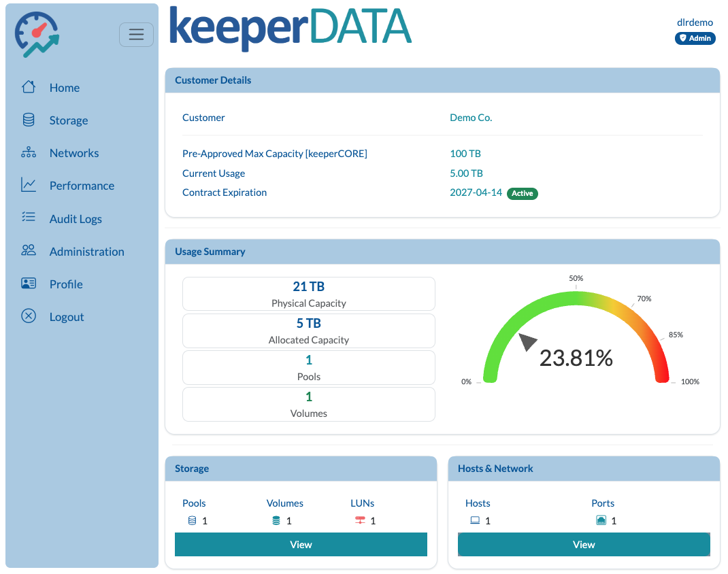Click the 21 TB Physical Capacity card

coord(309,294)
